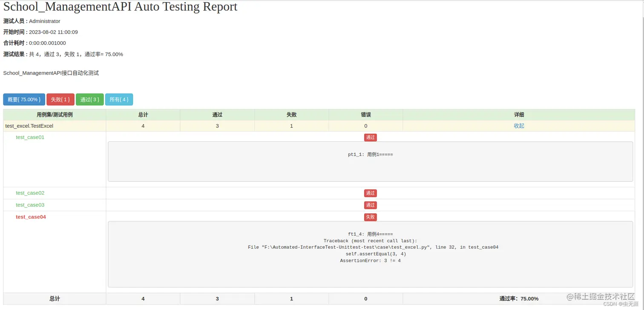Select the 合计耗时 0:00:00.001000 line
The image size is (644, 310).
pyautogui.click(x=34, y=43)
